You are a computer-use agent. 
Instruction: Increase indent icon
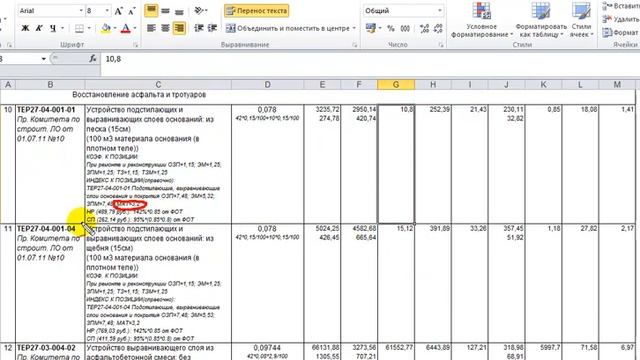(x=212, y=28)
